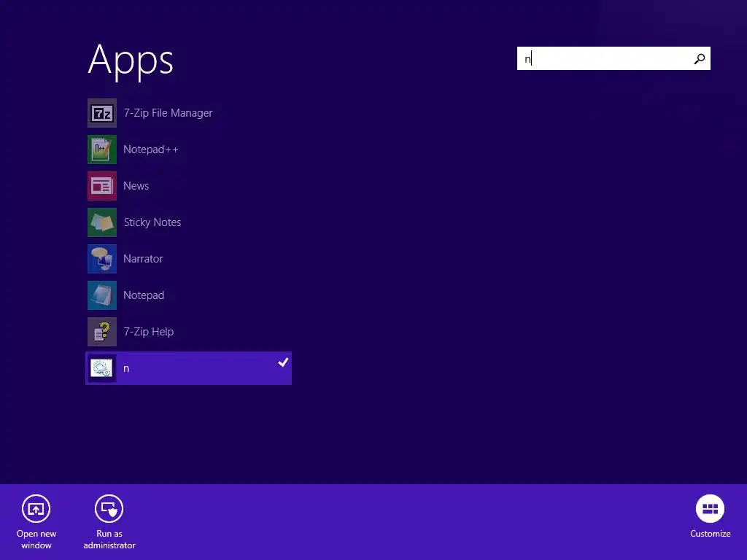Click the highlighted n result tile

[188, 368]
